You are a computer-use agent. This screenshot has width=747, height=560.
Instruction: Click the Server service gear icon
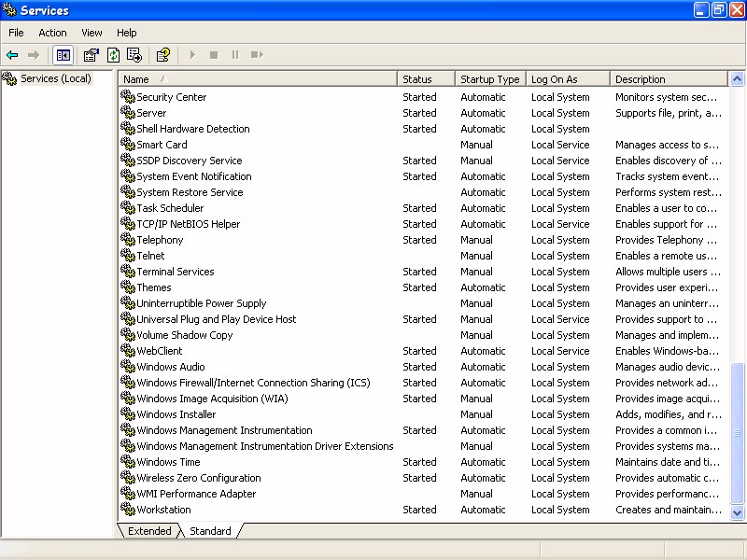click(x=128, y=112)
